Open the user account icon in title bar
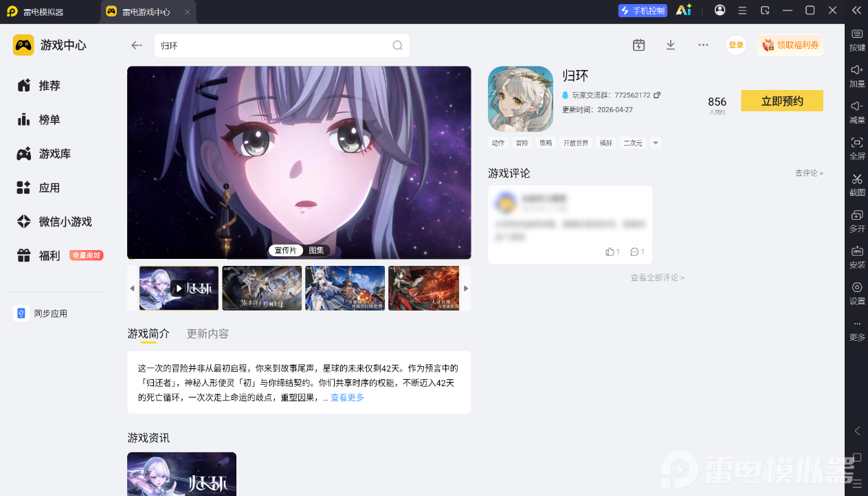The width and height of the screenshot is (868, 496). (x=720, y=10)
